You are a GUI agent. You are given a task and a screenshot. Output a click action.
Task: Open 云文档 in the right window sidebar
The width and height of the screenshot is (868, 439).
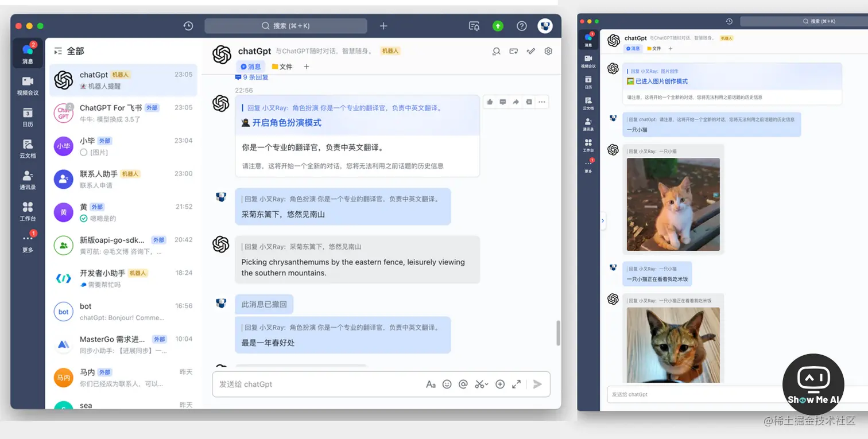[588, 103]
